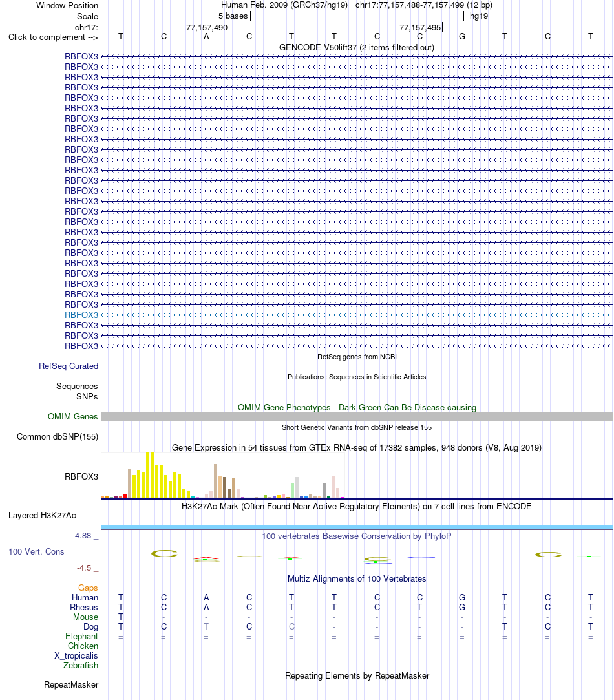
Task: Click the 77,157,490 position marker
Action: tap(207, 27)
